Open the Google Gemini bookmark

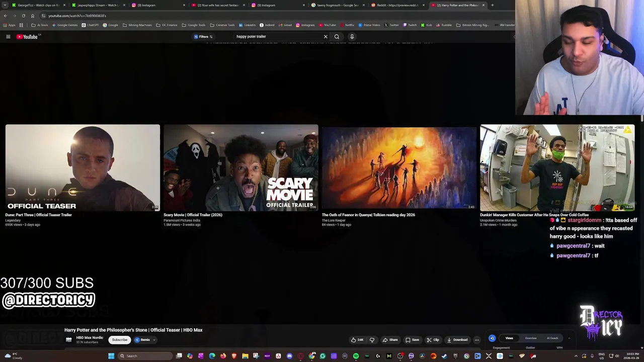pos(65,25)
